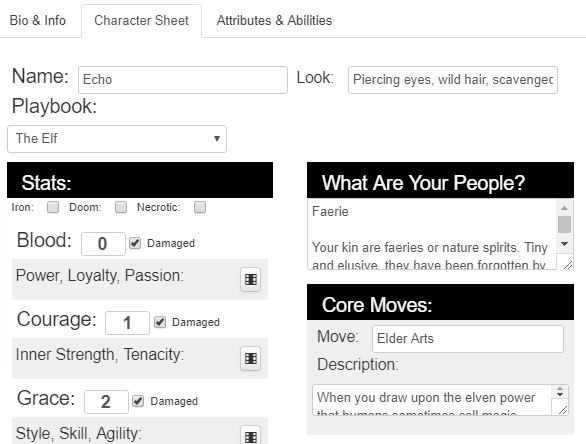Roll dice for Grace stat
The image size is (586, 444).
pos(250,435)
